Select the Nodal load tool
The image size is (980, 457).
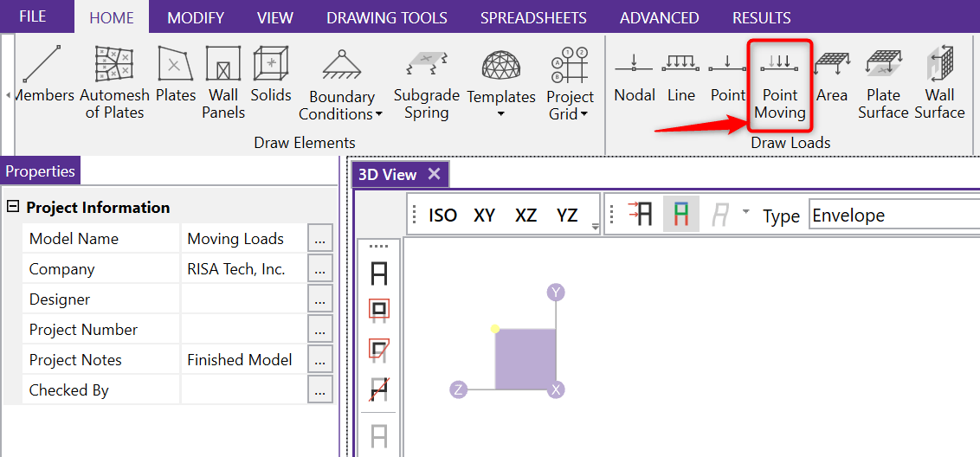(x=635, y=78)
